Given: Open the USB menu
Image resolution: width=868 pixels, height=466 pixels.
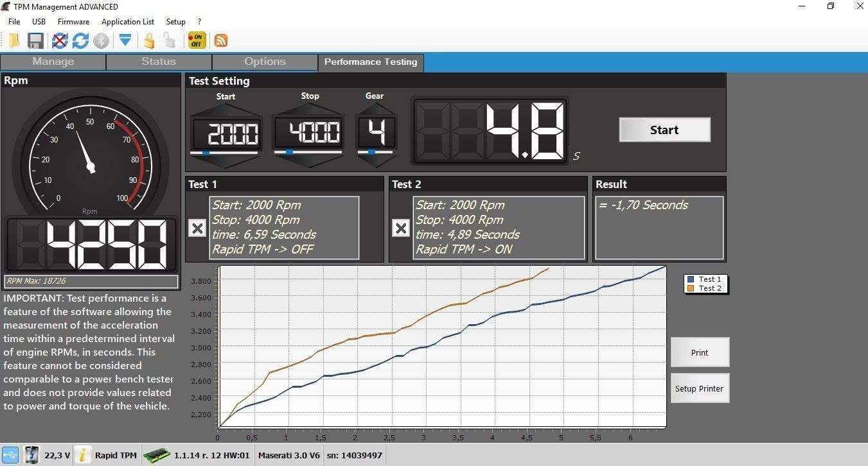Looking at the screenshot, I should click(39, 21).
